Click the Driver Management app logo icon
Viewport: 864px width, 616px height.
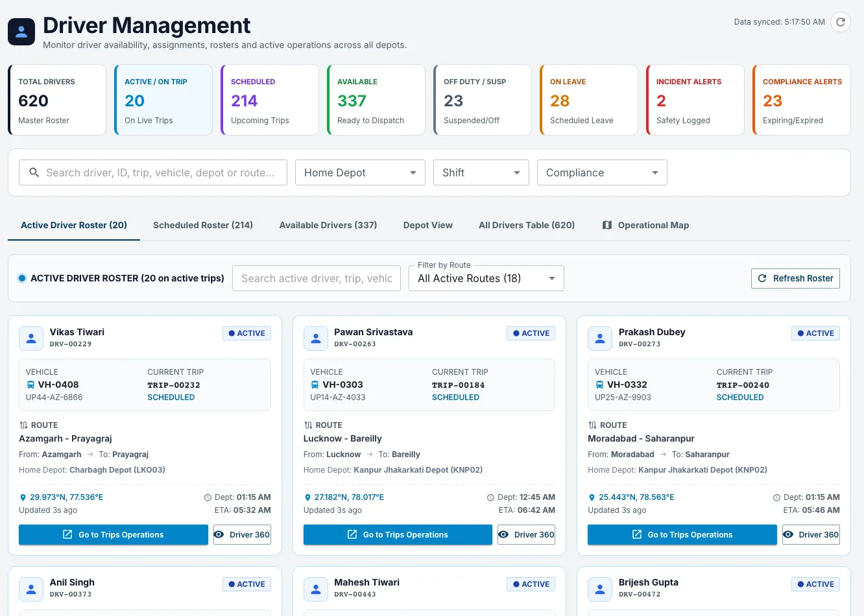click(21, 32)
